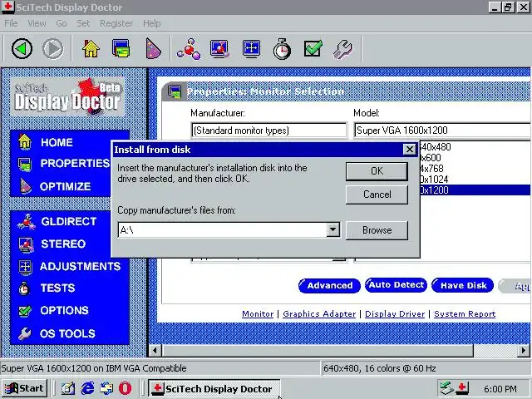The height and width of the screenshot is (399, 532).
Task: Select OPTIMIZE in the sidebar
Action: point(65,186)
